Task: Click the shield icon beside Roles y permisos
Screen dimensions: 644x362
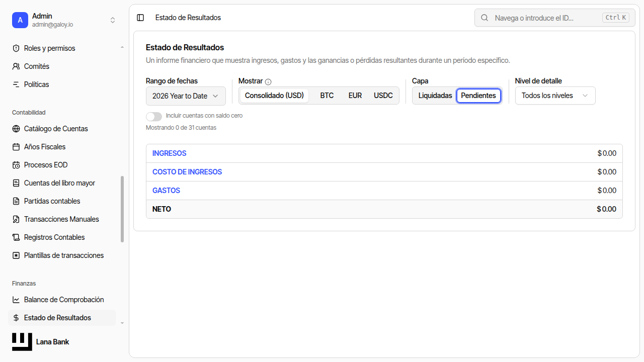Action: click(x=16, y=48)
